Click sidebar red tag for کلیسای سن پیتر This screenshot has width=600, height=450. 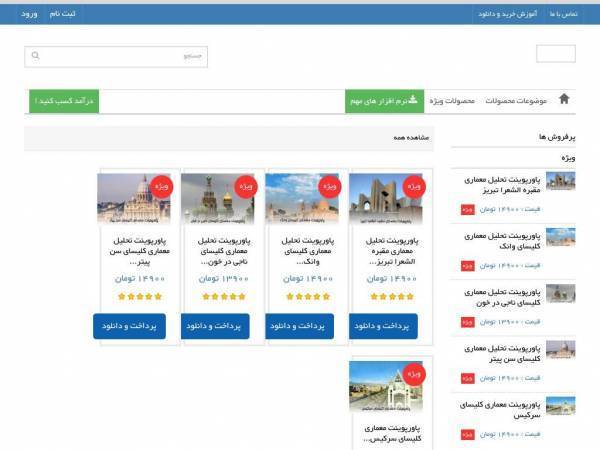[468, 378]
